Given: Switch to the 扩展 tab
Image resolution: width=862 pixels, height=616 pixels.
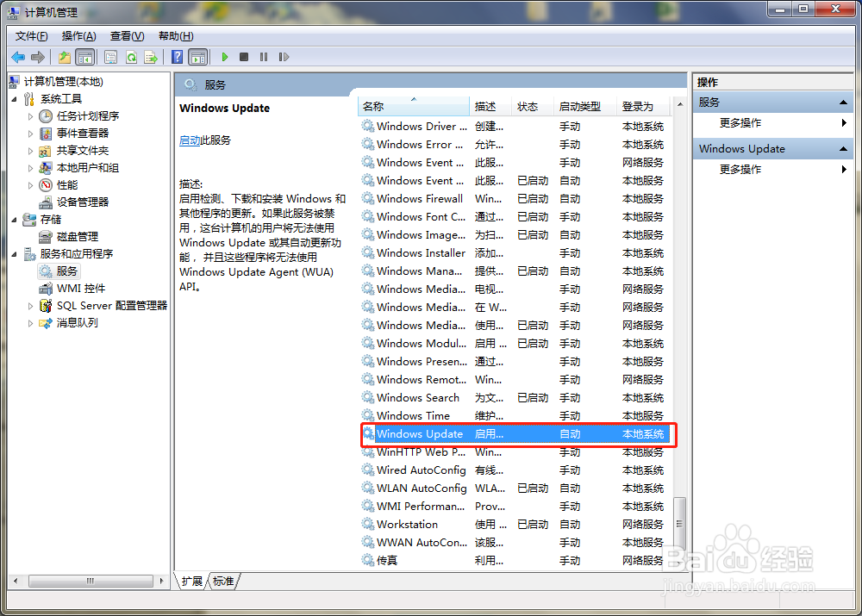Looking at the screenshot, I should tap(192, 582).
